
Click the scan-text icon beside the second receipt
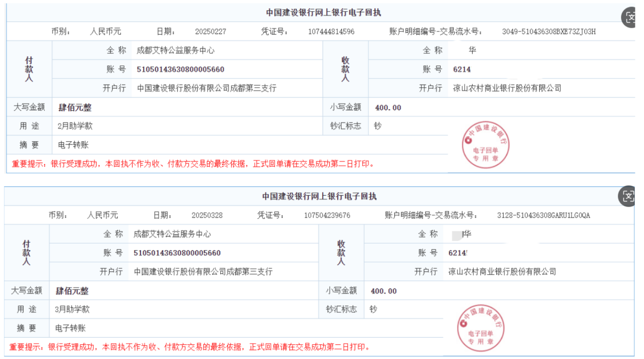point(627,196)
